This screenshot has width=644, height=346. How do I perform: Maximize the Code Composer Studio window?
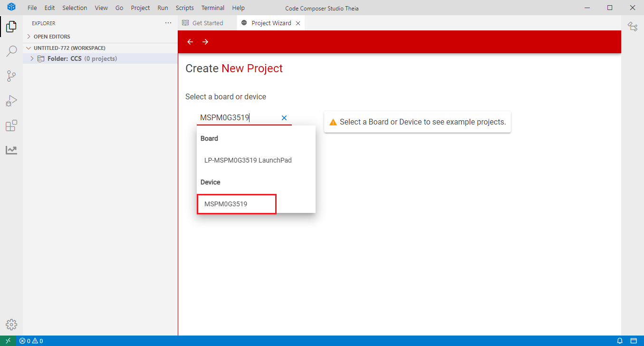click(610, 8)
